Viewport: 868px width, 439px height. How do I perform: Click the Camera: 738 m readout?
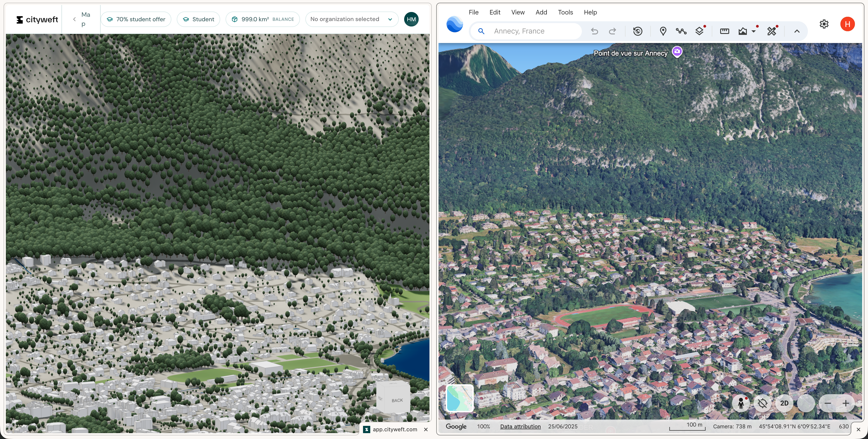click(x=732, y=427)
